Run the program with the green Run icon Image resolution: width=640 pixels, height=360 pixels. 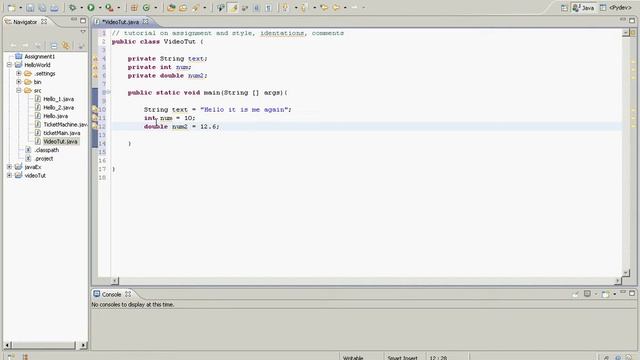coord(91,7)
